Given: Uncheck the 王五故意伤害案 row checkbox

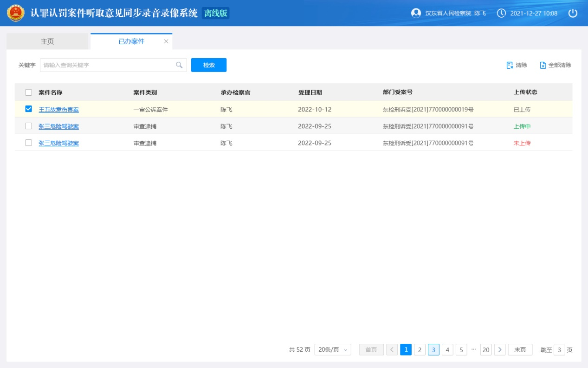Looking at the screenshot, I should click(x=29, y=109).
